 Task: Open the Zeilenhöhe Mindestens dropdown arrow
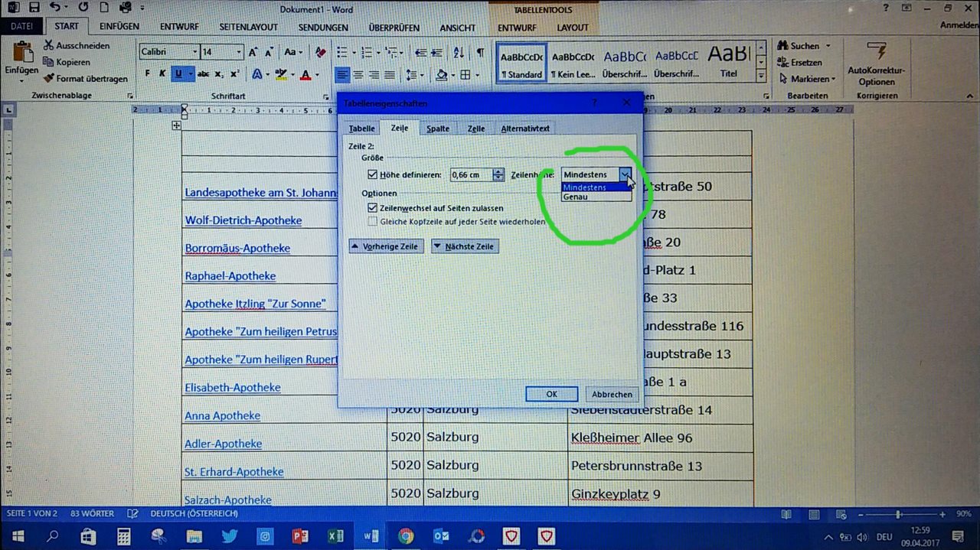point(626,174)
